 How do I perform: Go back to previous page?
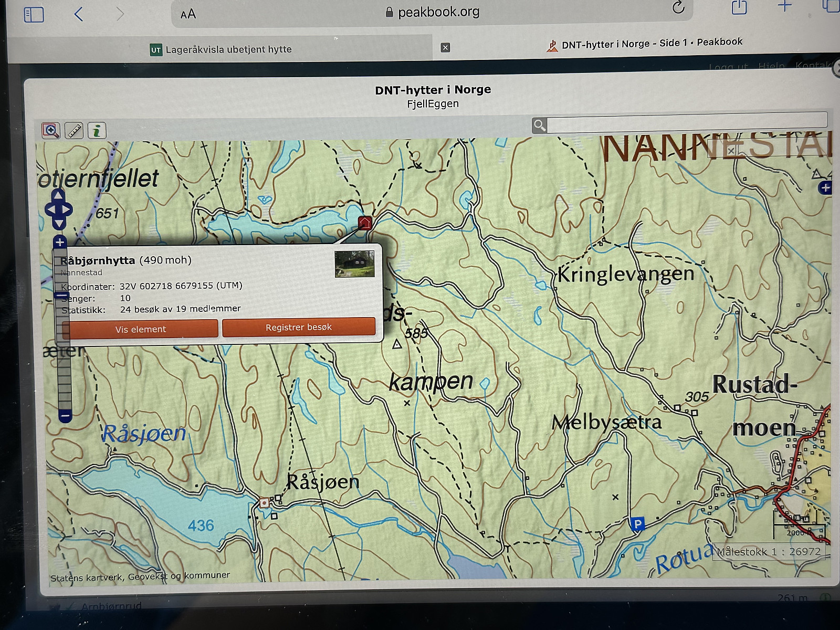[x=79, y=14]
